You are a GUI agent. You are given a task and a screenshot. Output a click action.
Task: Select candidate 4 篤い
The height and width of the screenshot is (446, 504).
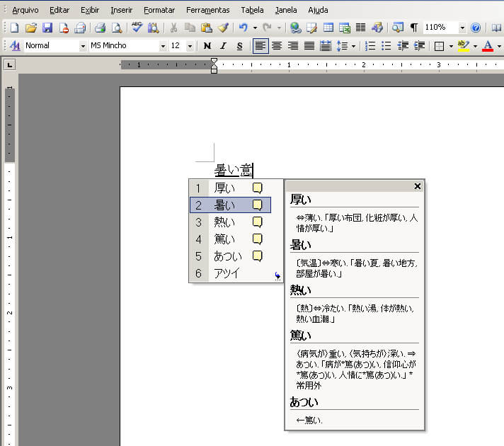click(230, 239)
